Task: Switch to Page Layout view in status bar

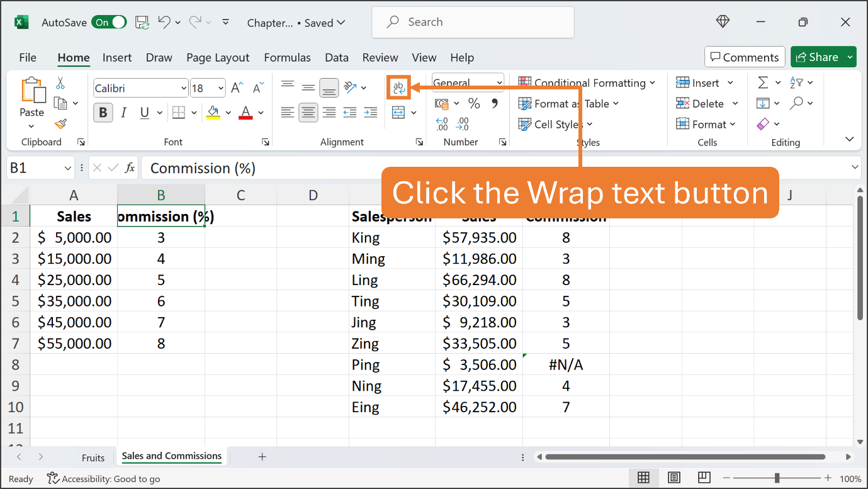Action: (674, 477)
